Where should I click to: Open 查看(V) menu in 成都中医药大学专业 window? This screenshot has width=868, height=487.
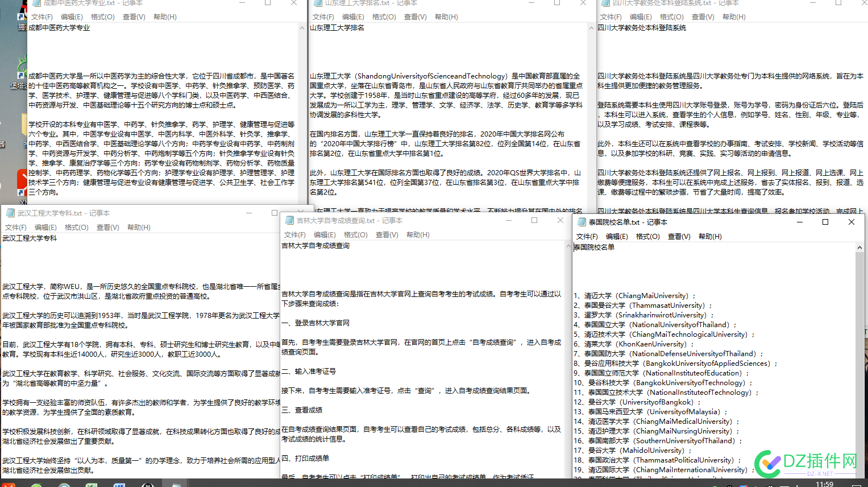tap(134, 17)
